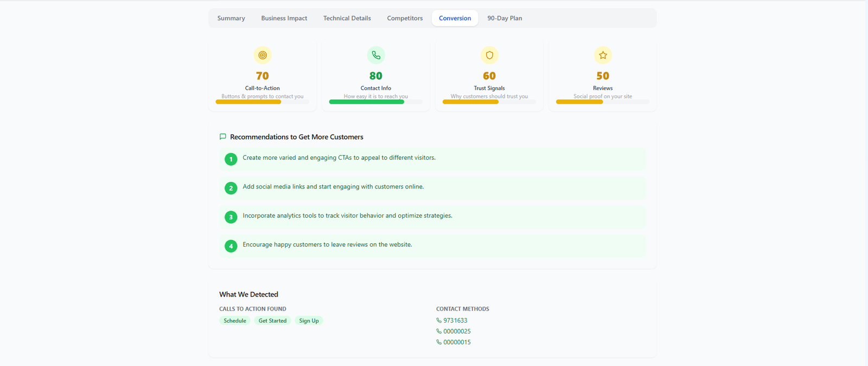This screenshot has height=366, width=868.
Task: Open the Summary tab
Action: pyautogui.click(x=231, y=18)
